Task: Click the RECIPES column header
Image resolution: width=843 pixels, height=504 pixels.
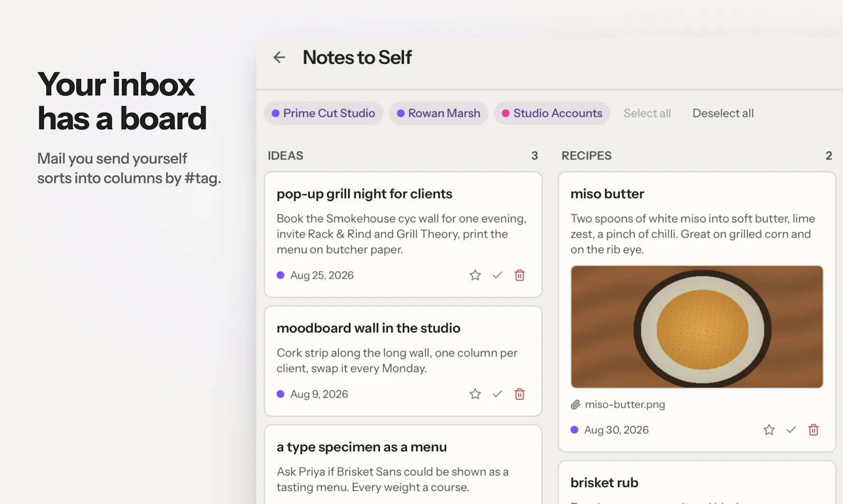Action: tap(586, 156)
